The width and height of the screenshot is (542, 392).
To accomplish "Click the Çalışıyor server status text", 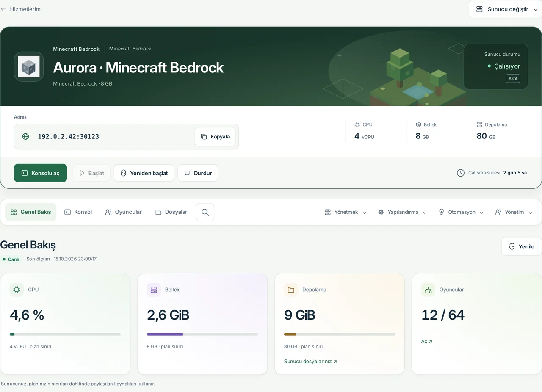I will (507, 66).
